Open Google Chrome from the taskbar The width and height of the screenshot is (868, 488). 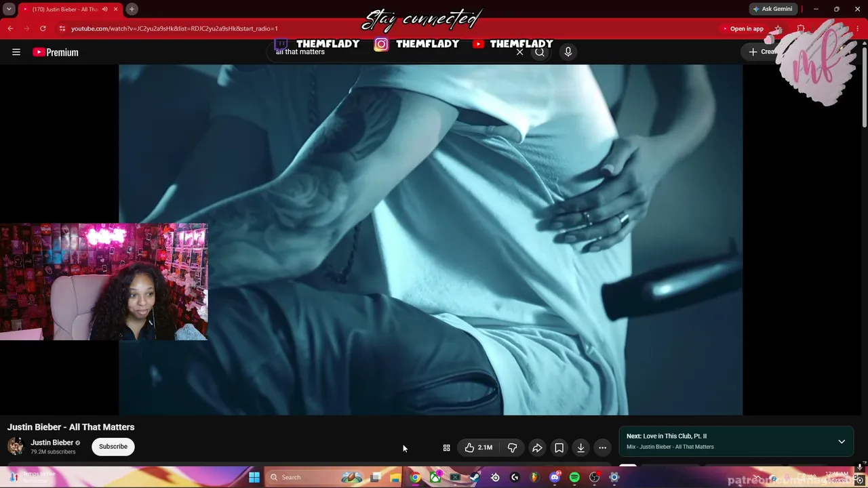415,477
